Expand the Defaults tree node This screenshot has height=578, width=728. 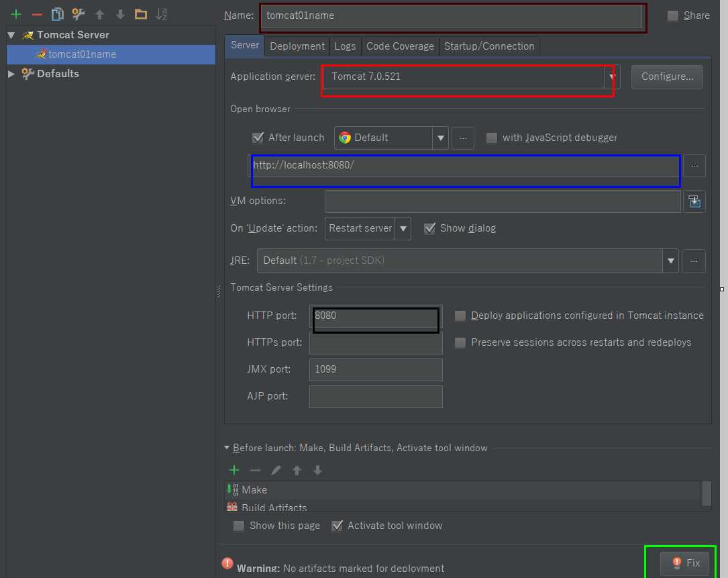(11, 74)
